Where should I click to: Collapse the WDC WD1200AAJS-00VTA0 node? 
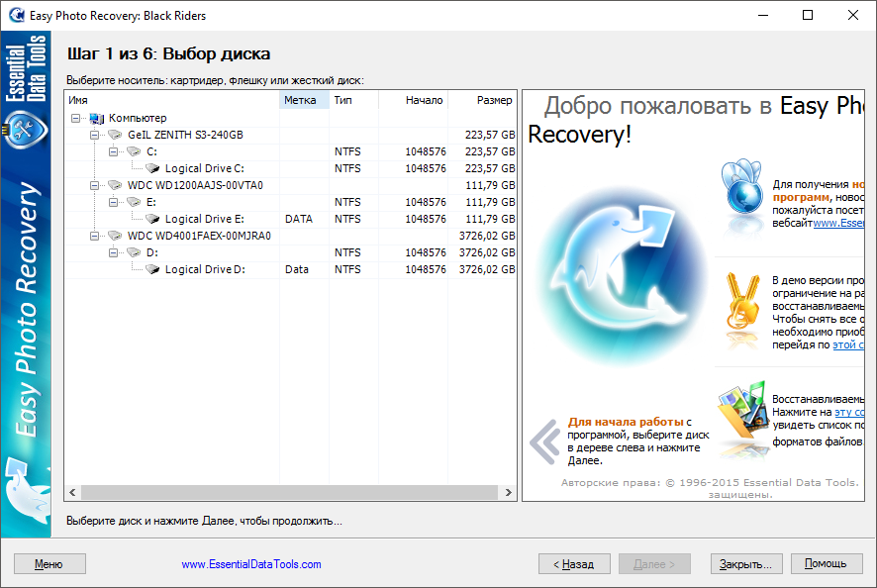(94, 185)
